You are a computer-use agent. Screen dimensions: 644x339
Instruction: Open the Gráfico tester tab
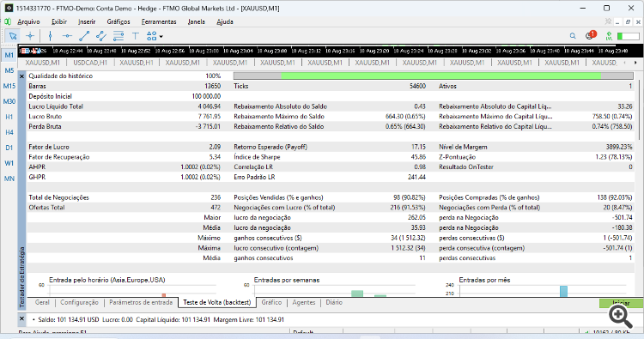271,302
